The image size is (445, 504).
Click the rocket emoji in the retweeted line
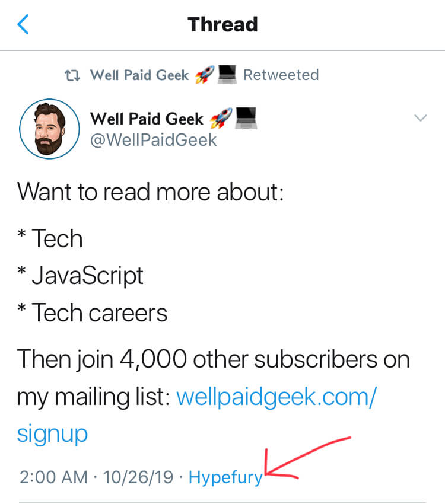point(204,75)
